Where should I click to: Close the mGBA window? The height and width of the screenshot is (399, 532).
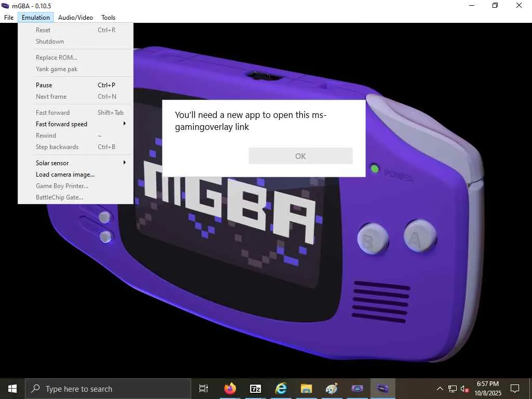pyautogui.click(x=519, y=5)
